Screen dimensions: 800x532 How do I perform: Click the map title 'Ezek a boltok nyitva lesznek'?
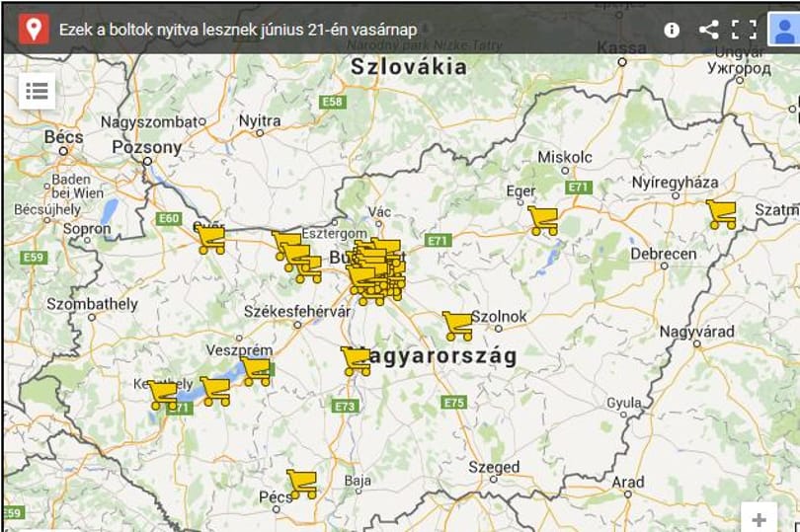[x=238, y=30]
